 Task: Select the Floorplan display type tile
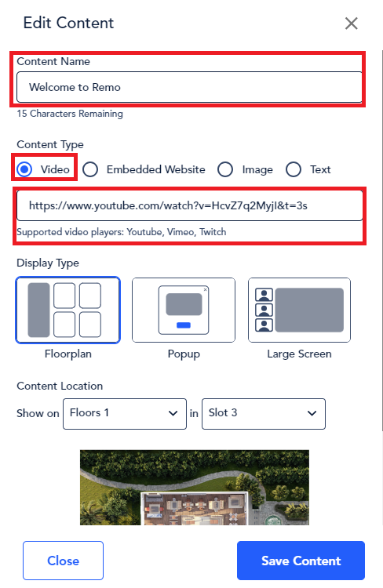68,310
